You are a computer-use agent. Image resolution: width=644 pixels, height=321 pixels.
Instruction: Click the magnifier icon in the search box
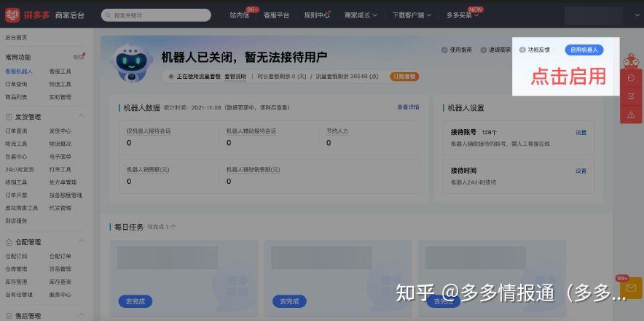[x=108, y=15]
